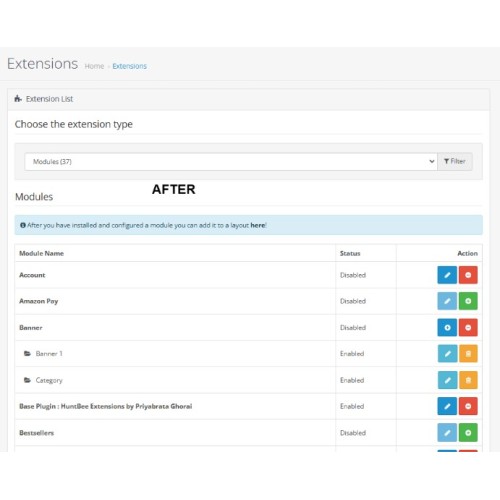Screen dimensions: 500x500
Task: Follow the 'here' layout link
Action: click(258, 225)
